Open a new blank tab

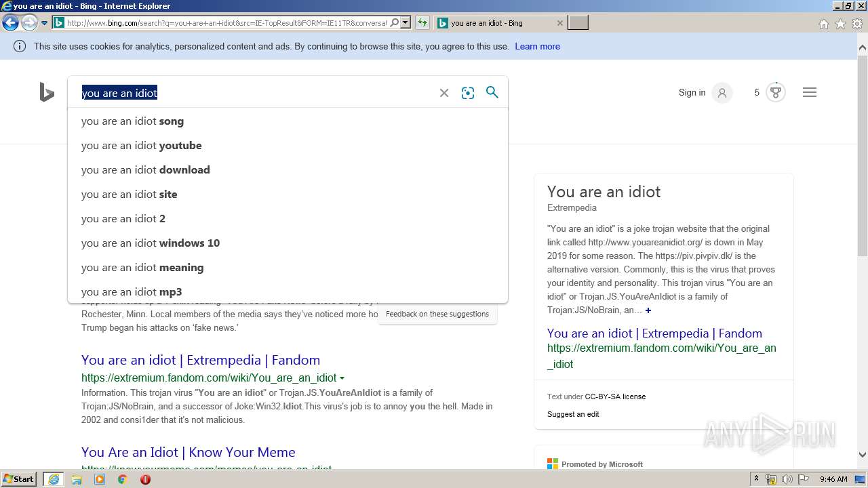(x=578, y=23)
